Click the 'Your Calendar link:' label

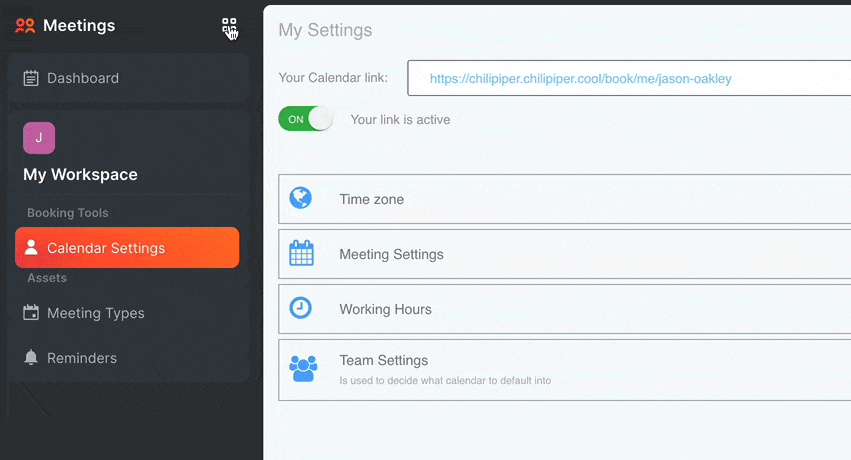tap(333, 78)
